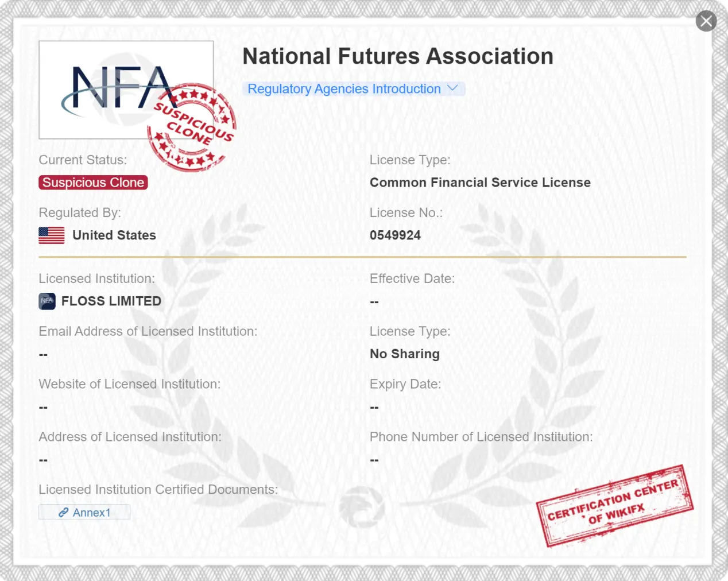
Task: Click the chain link icon beside Annex1
Action: point(64,513)
